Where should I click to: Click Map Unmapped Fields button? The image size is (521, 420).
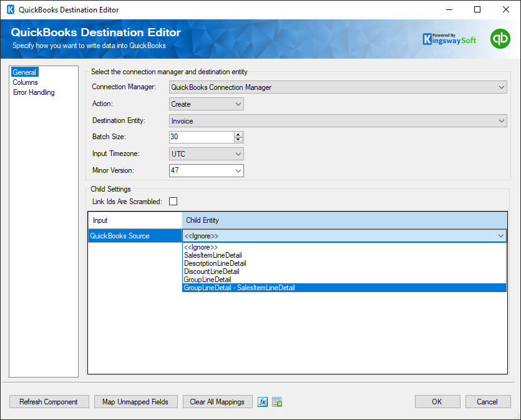135,402
